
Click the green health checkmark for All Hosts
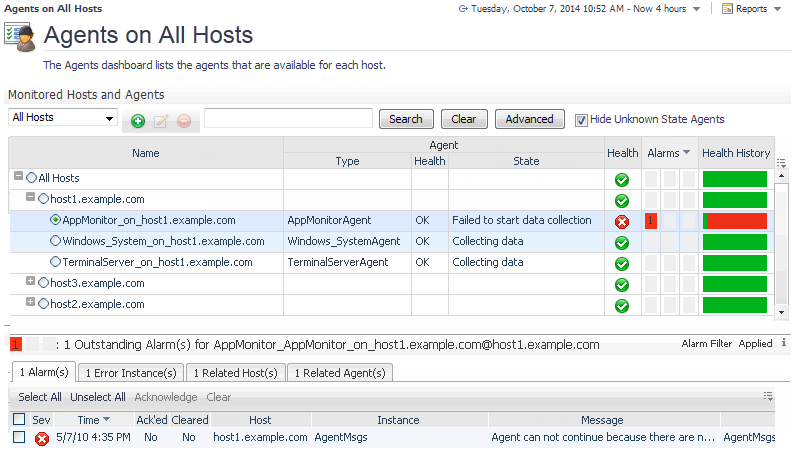tap(622, 179)
